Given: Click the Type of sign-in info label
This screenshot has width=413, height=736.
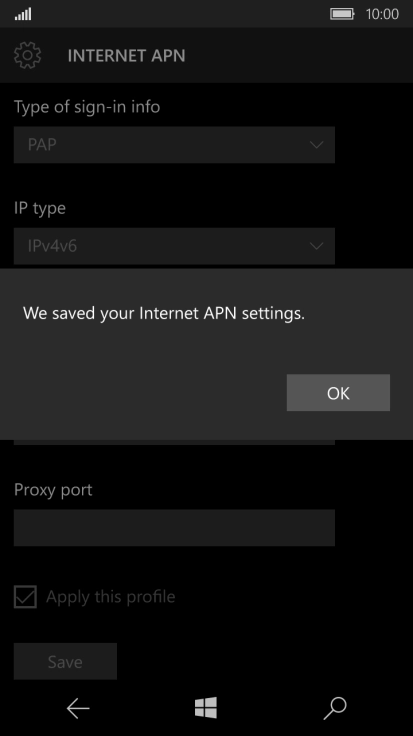Looking at the screenshot, I should tap(87, 107).
